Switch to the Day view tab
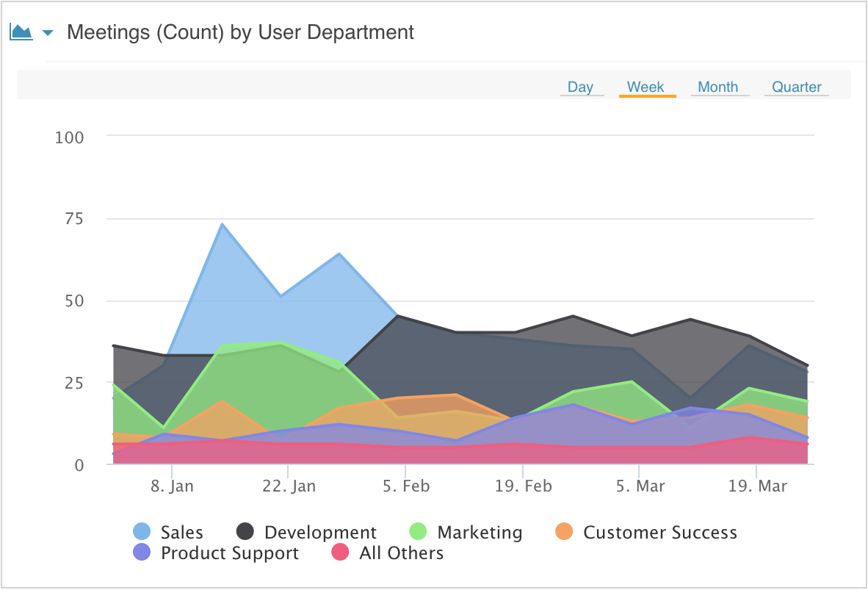The width and height of the screenshot is (868, 590). pos(580,87)
